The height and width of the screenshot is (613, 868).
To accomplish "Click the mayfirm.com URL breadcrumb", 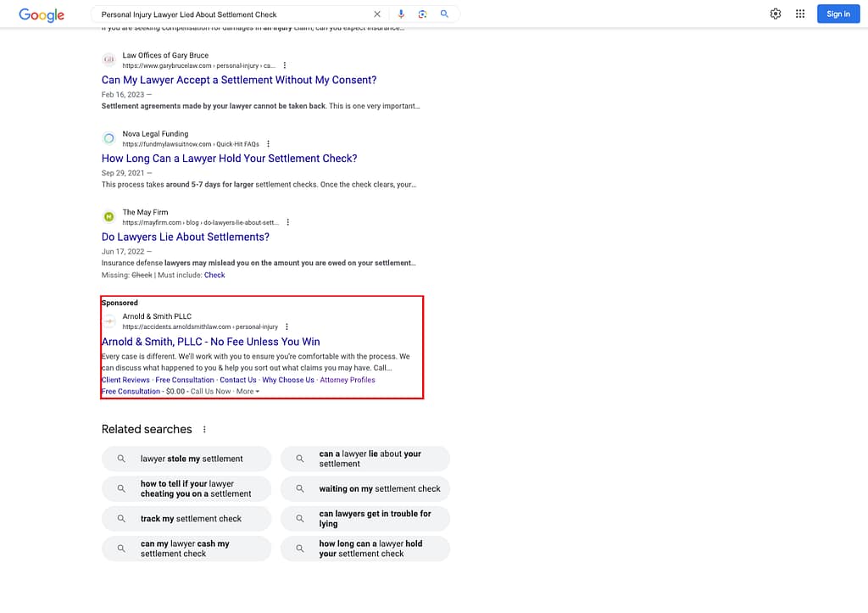I will pyautogui.click(x=200, y=223).
